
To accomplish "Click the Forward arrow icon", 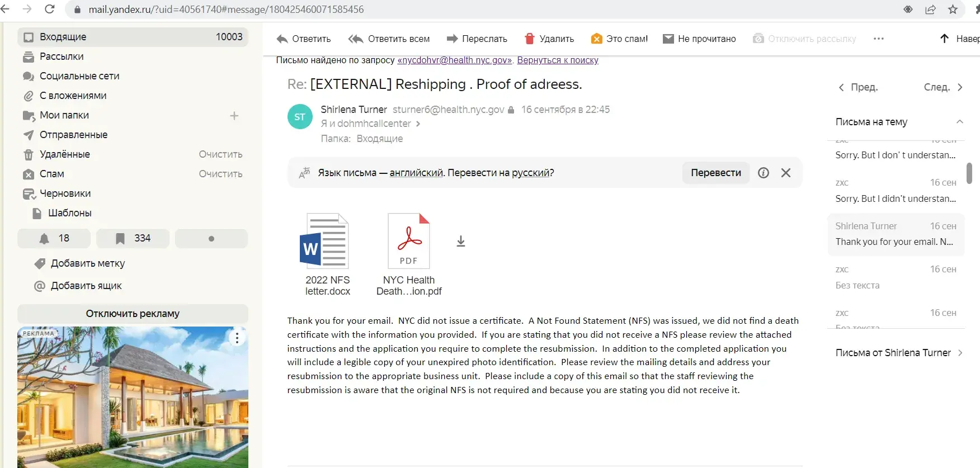I will click(452, 39).
